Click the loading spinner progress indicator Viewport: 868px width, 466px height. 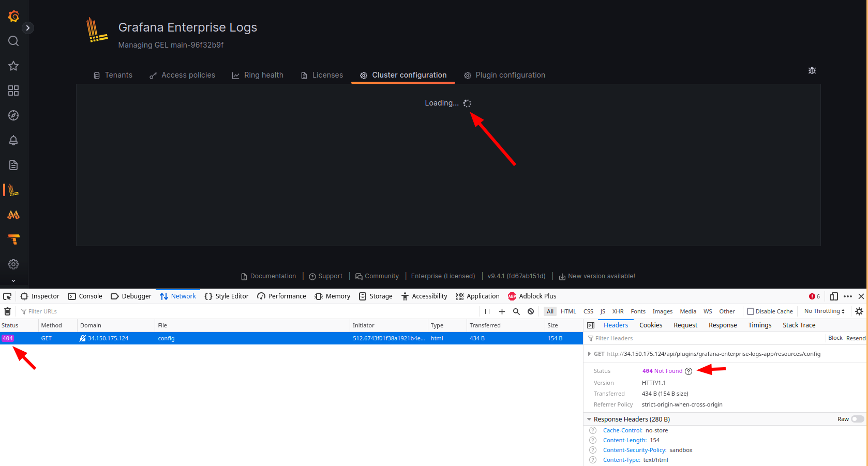pyautogui.click(x=467, y=103)
